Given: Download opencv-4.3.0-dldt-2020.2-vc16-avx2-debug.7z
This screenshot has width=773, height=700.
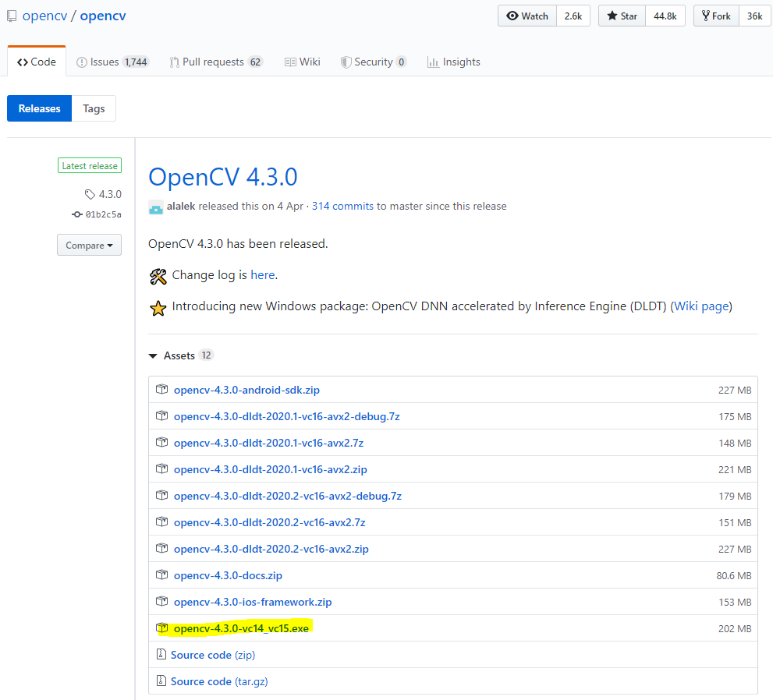Looking at the screenshot, I should (288, 496).
